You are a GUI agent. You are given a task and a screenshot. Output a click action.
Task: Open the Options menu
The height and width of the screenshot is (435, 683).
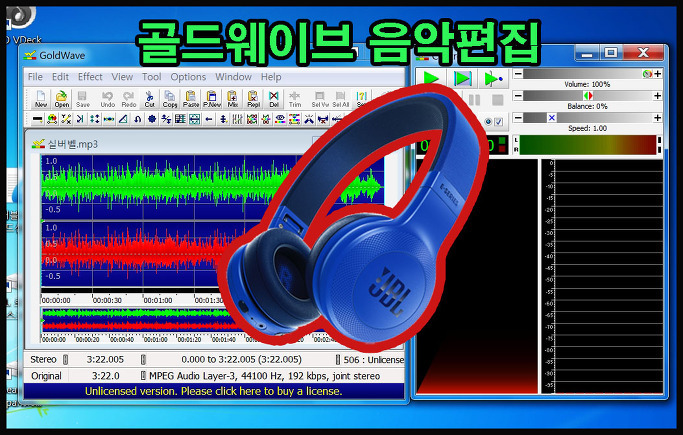(x=188, y=77)
